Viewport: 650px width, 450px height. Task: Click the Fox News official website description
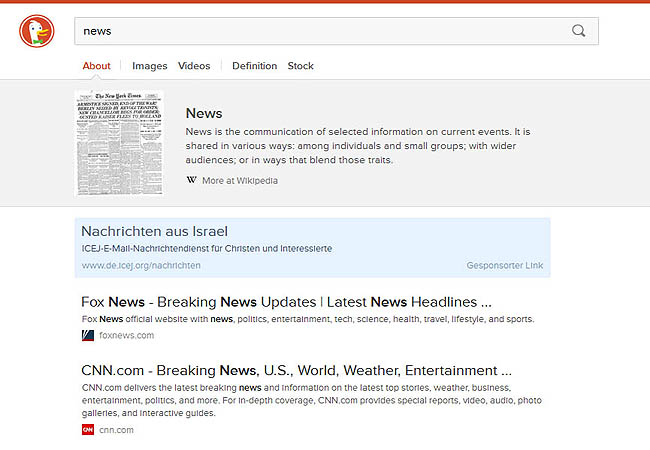[x=308, y=319]
